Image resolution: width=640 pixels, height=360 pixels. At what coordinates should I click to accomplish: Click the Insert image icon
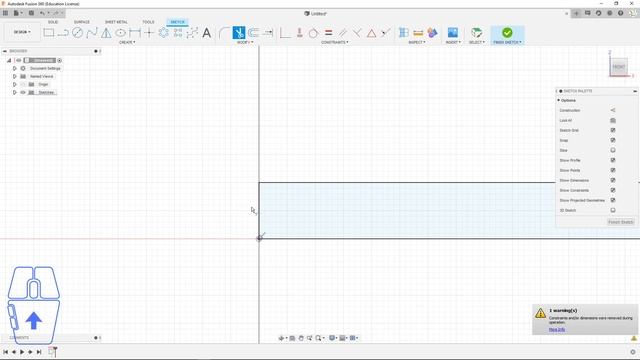point(453,33)
